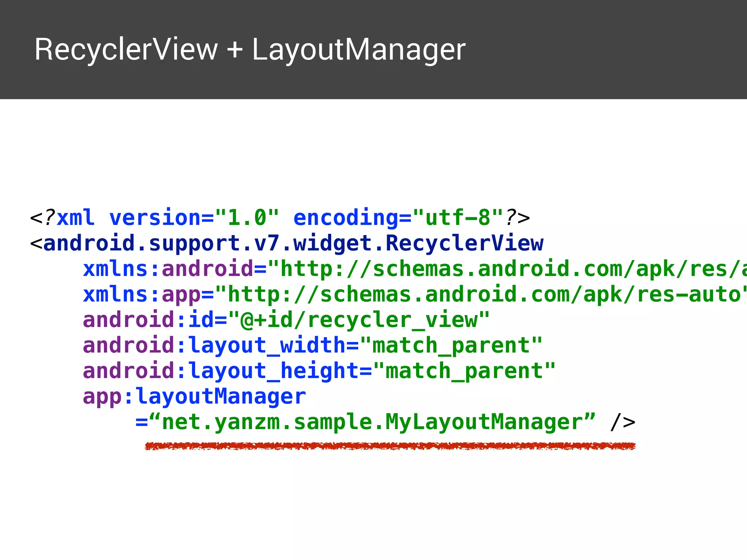Click the android:id="@+id/recycler_view" line
747x560 pixels.
pos(286,320)
